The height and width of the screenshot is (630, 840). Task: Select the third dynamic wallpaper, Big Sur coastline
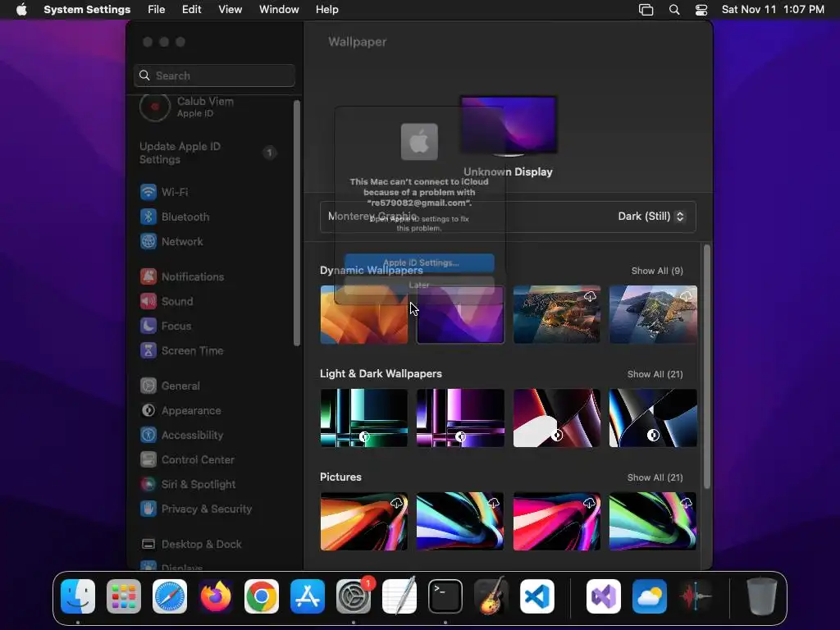[x=557, y=314]
